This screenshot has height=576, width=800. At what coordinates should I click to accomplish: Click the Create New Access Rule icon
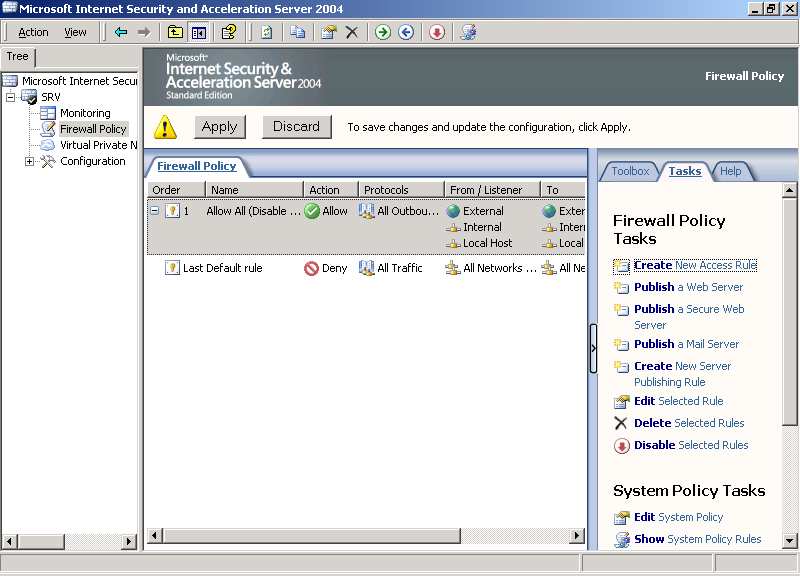[x=621, y=266]
